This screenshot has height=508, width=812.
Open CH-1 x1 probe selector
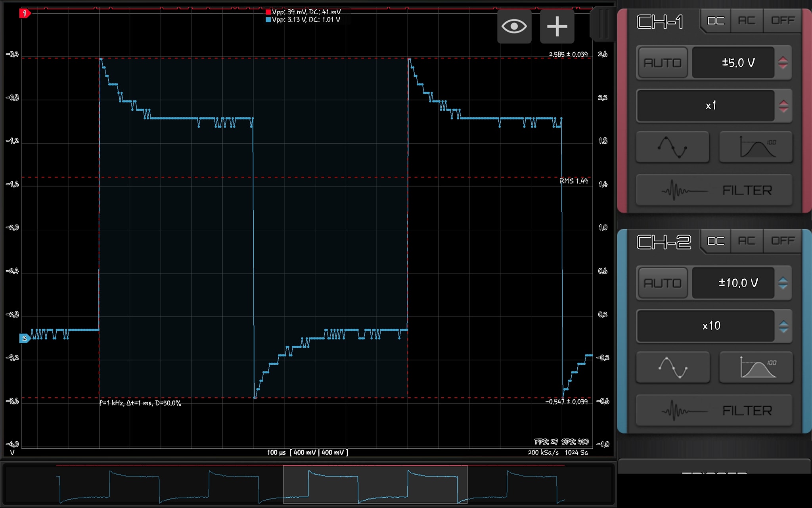click(706, 106)
